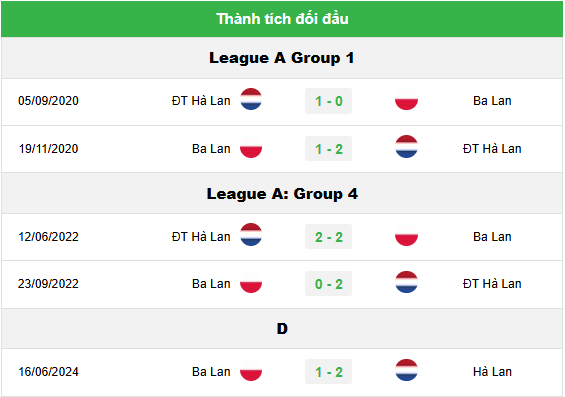This screenshot has height=397, width=565.
Task: Open the ĐT Hà Lan team link on 05/09/2020
Action: tap(201, 101)
